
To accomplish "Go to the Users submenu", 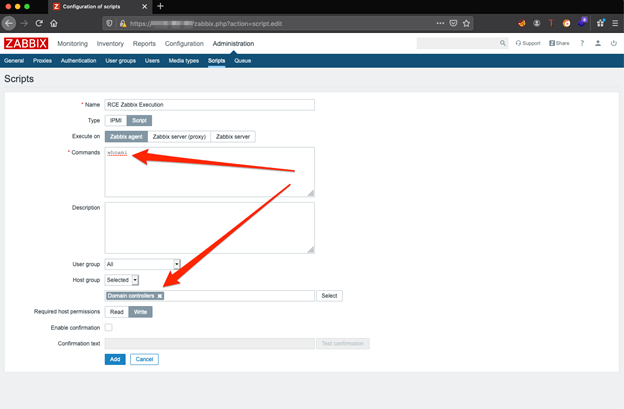I will click(x=152, y=60).
